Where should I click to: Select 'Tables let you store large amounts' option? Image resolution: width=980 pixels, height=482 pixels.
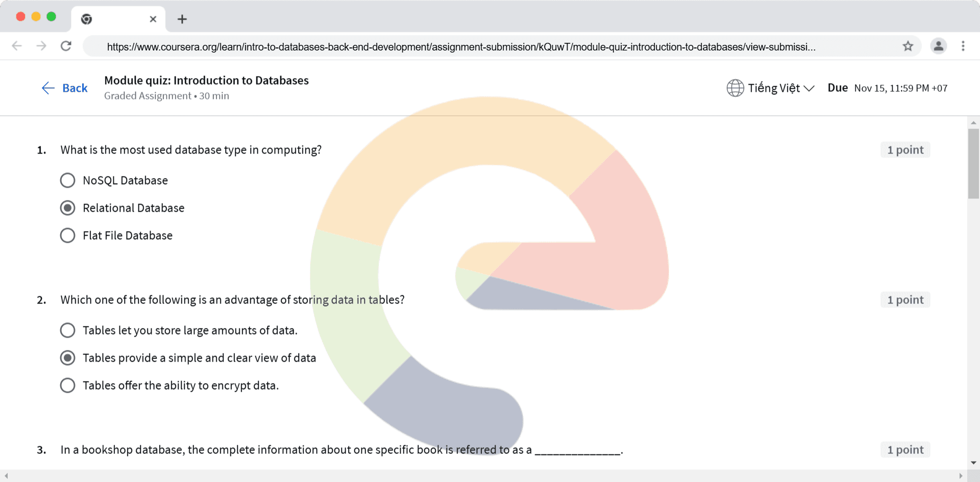(67, 331)
